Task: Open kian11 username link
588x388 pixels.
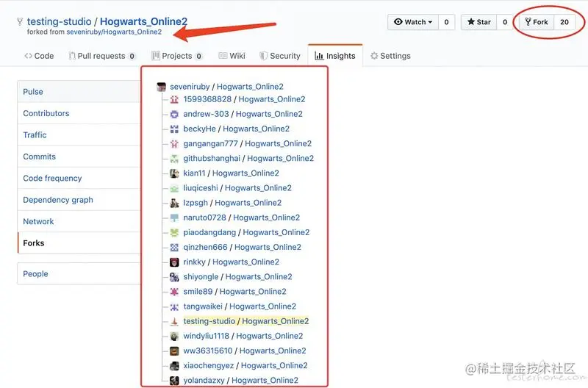Action: (194, 173)
